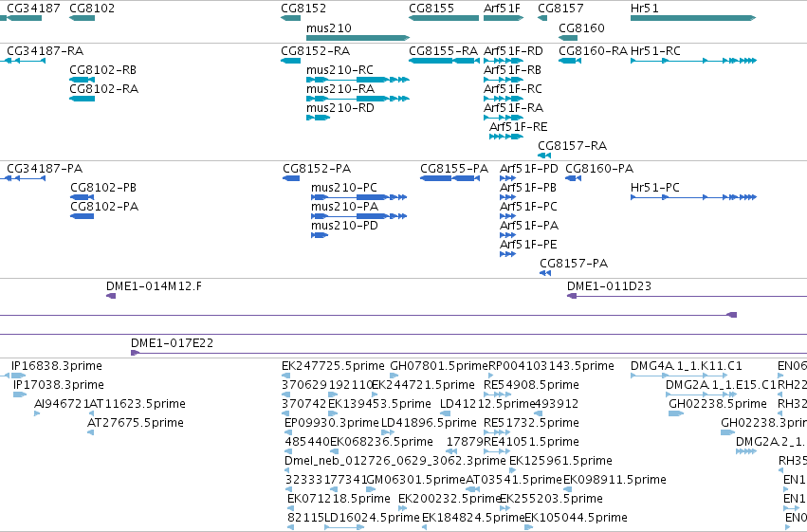The width and height of the screenshot is (807, 532).
Task: Select EST GH02238.5prime
Action: (718, 404)
